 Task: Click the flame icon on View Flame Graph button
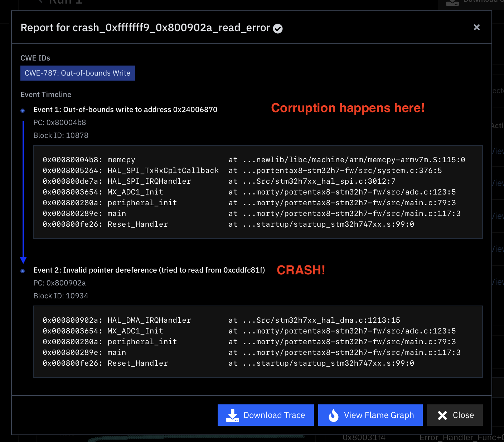[x=334, y=415]
